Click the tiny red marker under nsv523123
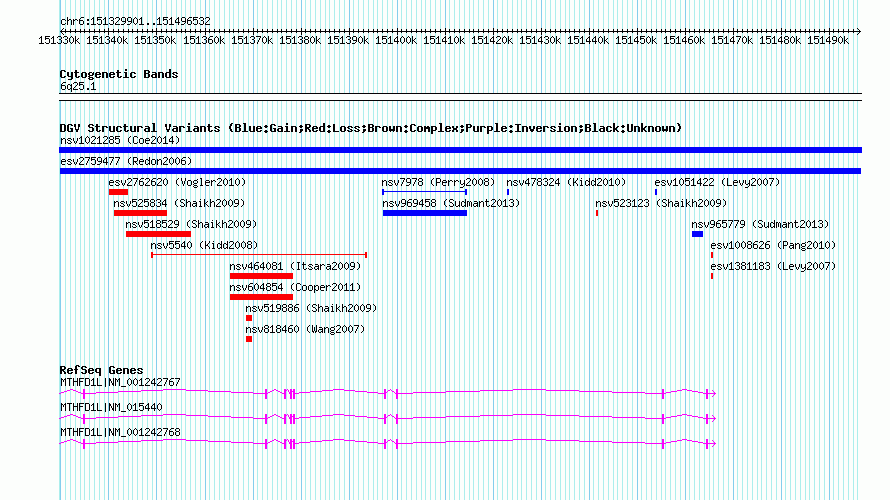 point(597,213)
